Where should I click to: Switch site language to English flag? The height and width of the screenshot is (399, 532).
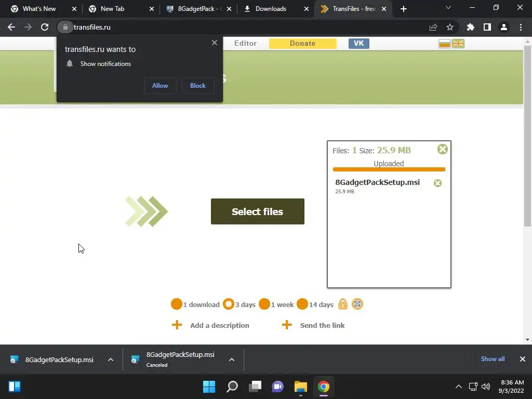tap(458, 44)
